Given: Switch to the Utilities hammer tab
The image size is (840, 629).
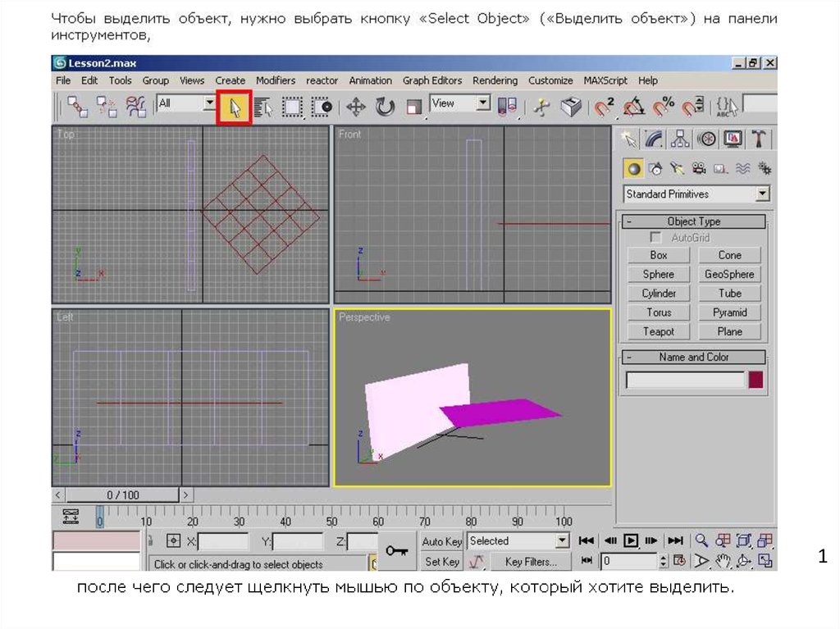Looking at the screenshot, I should 760,139.
